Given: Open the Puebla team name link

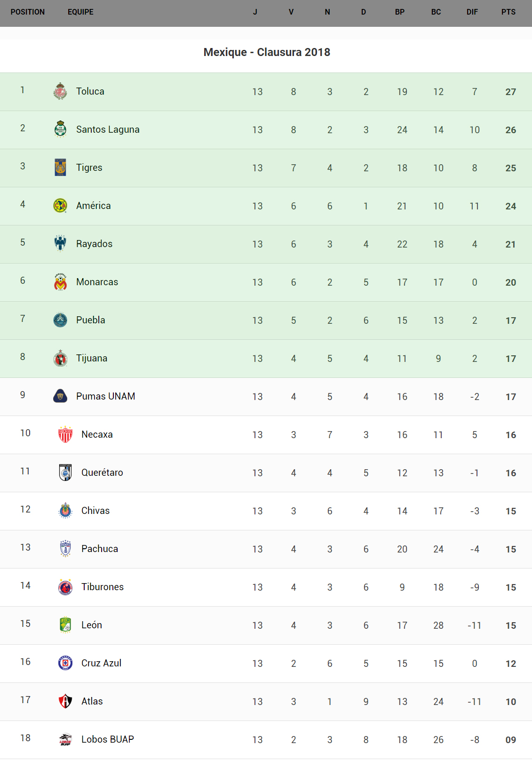Looking at the screenshot, I should click(x=91, y=320).
